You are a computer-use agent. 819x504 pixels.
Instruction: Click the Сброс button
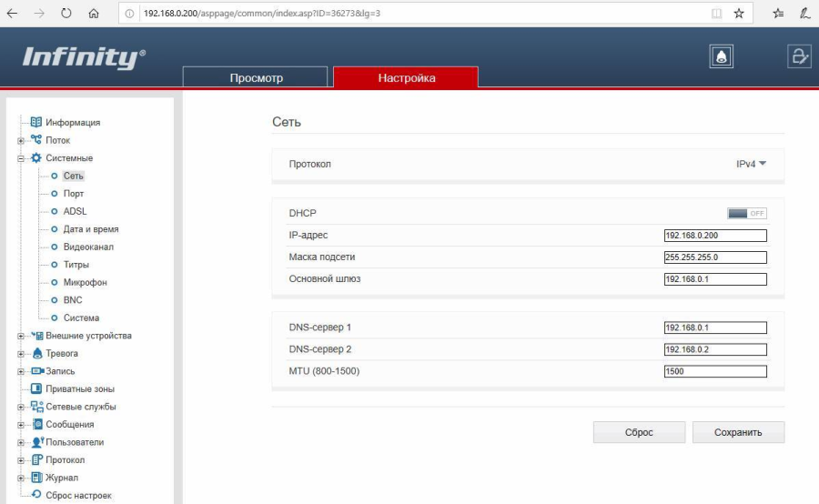[x=639, y=432]
